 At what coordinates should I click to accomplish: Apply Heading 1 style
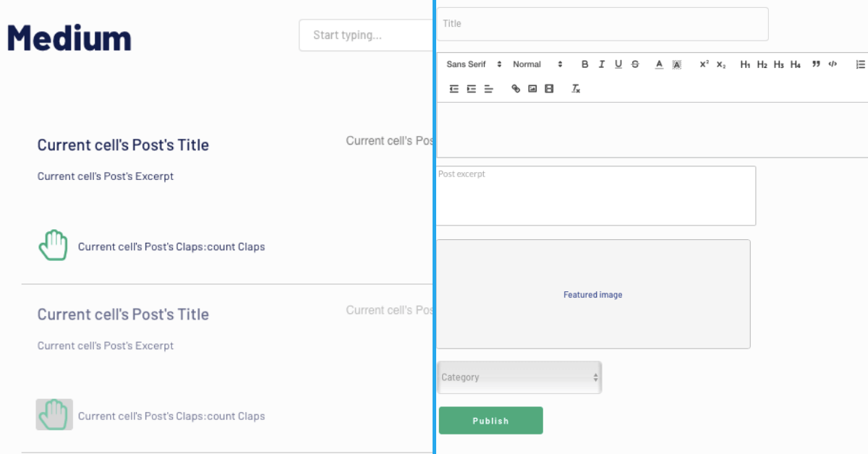[745, 64]
